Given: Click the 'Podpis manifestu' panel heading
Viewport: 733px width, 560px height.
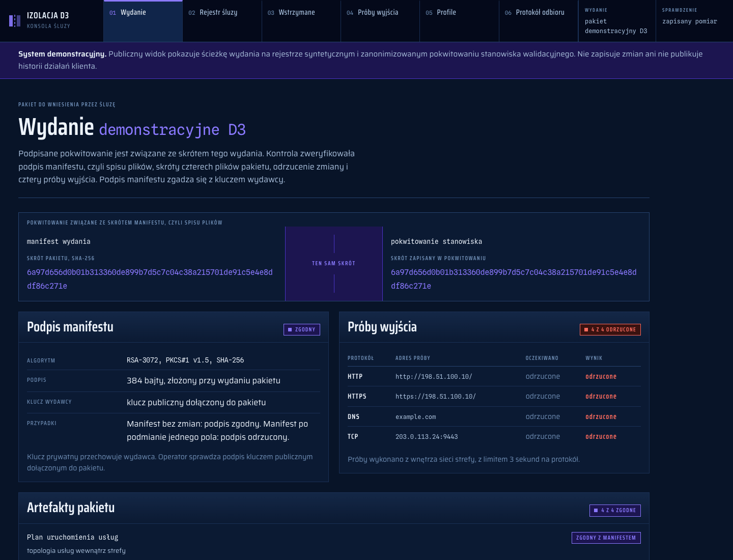Looking at the screenshot, I should click(x=70, y=327).
